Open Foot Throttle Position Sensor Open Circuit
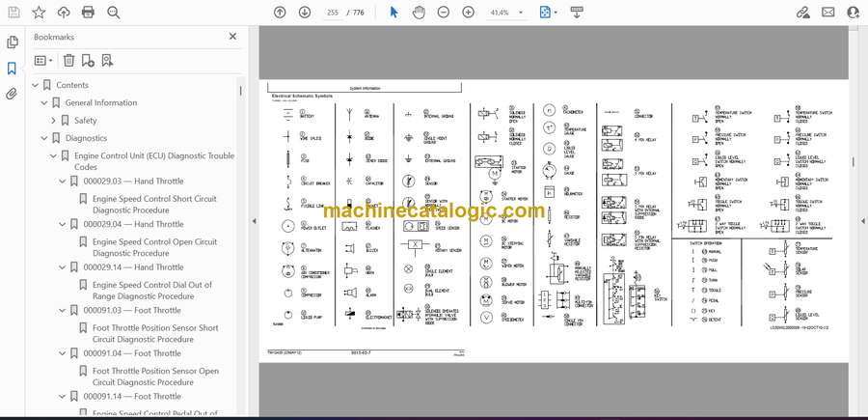Image resolution: width=868 pixels, height=420 pixels. point(155,377)
